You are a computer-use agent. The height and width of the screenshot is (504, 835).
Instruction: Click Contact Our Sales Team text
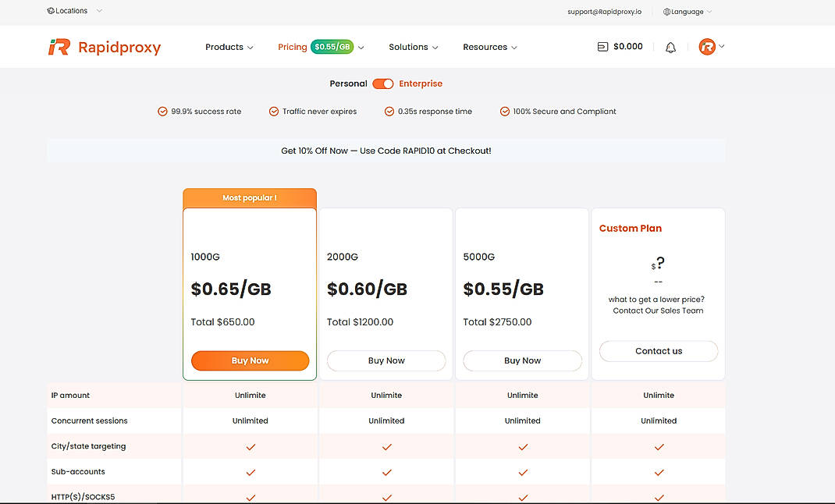pyautogui.click(x=658, y=311)
